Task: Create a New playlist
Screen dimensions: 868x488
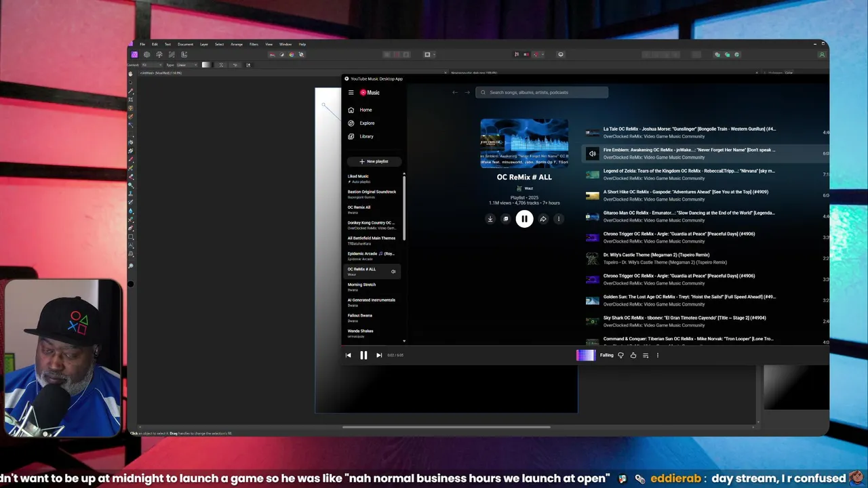Action: coord(374,161)
